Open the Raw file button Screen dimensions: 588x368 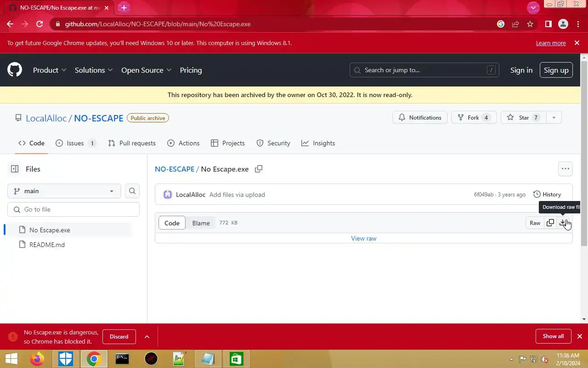(x=535, y=223)
